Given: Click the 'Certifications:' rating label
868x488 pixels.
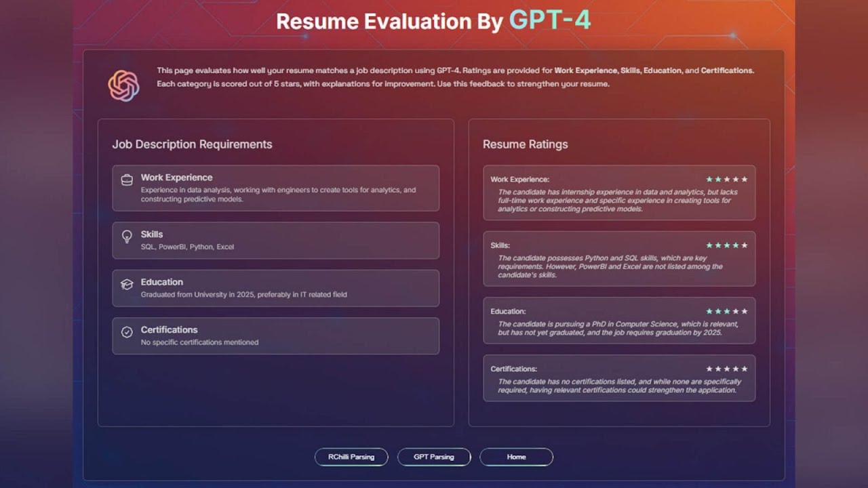Looking at the screenshot, I should coord(513,369).
